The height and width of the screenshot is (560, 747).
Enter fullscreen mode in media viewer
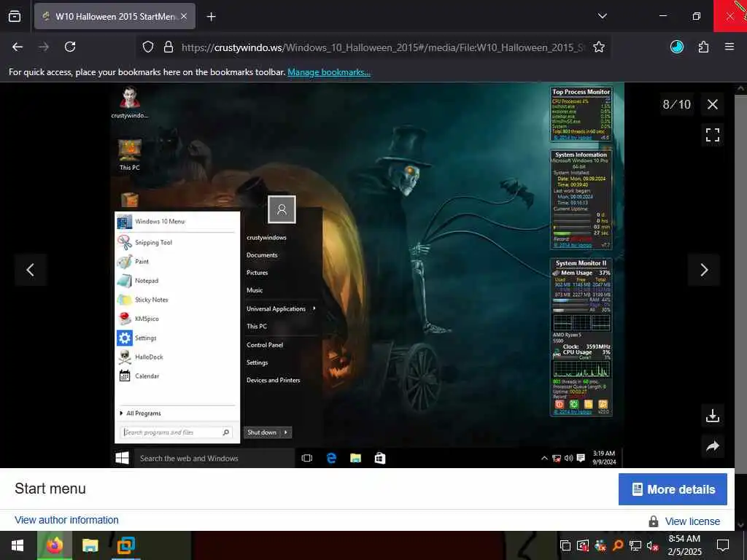pyautogui.click(x=712, y=135)
